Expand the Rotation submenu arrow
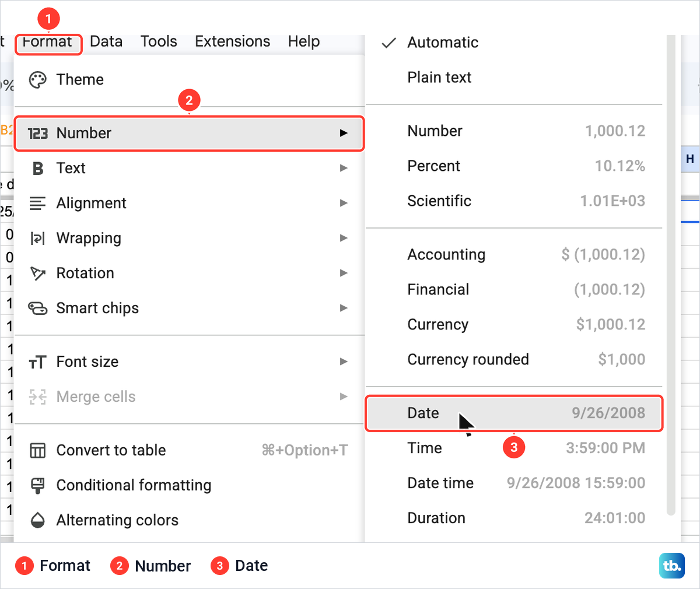 [344, 273]
